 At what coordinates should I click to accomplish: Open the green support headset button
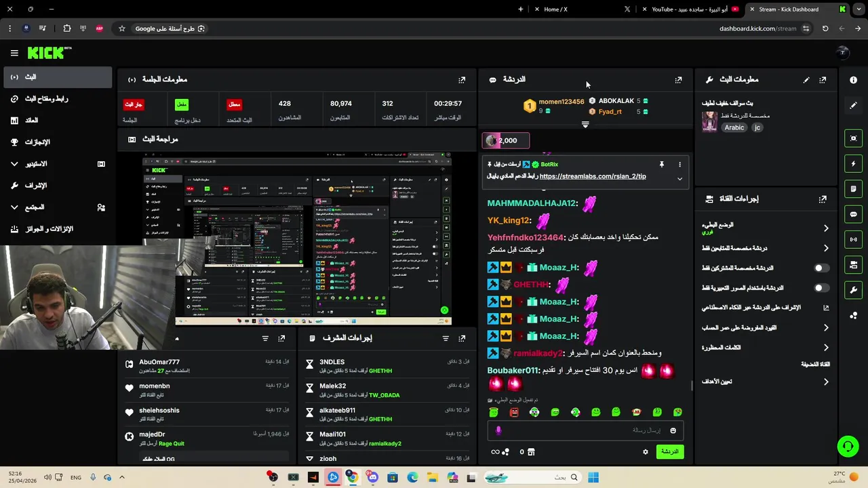[x=848, y=446]
